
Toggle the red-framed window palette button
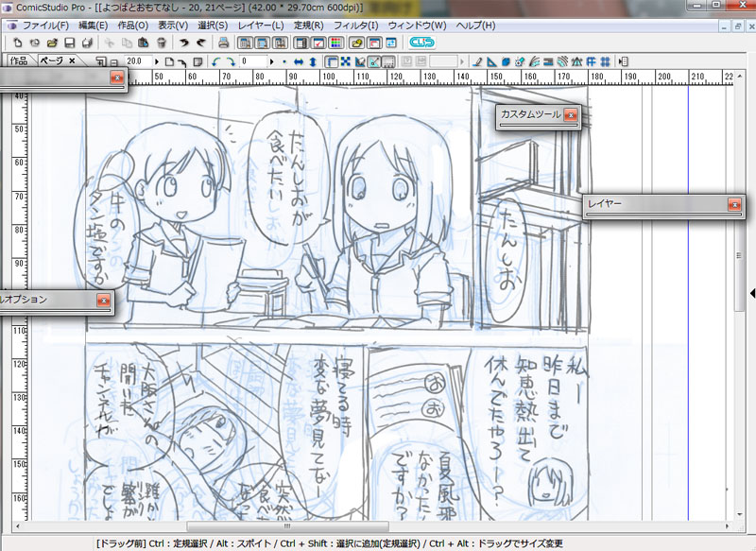pyautogui.click(x=373, y=43)
